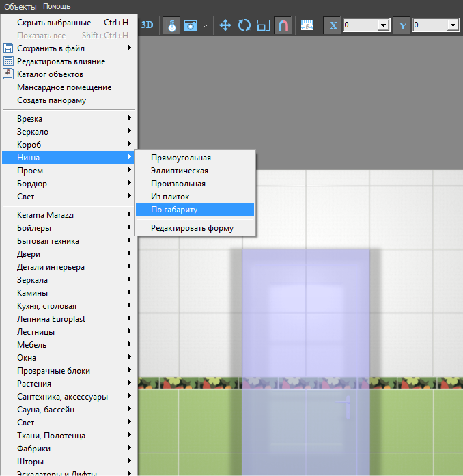The width and height of the screenshot is (463, 476).
Task: Expand the Короб submenu
Action: coord(70,145)
